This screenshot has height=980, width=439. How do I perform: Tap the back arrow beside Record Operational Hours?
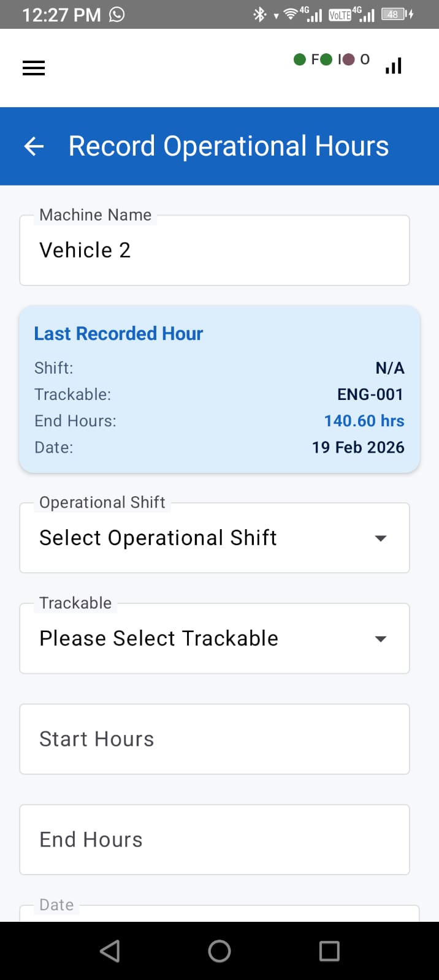(x=33, y=146)
